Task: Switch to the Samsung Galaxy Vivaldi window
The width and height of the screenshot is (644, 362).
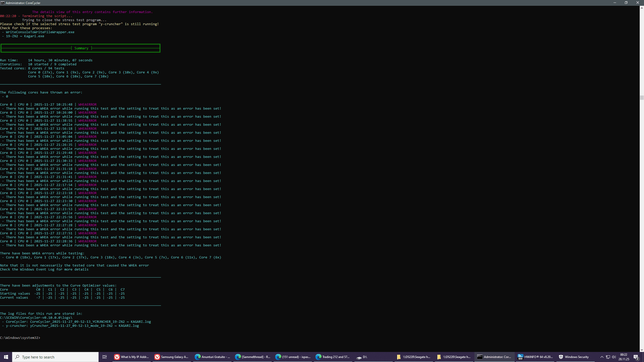Action: 172,357
